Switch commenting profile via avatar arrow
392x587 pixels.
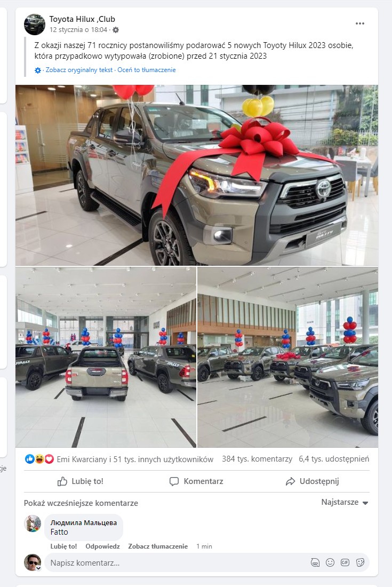(x=38, y=568)
